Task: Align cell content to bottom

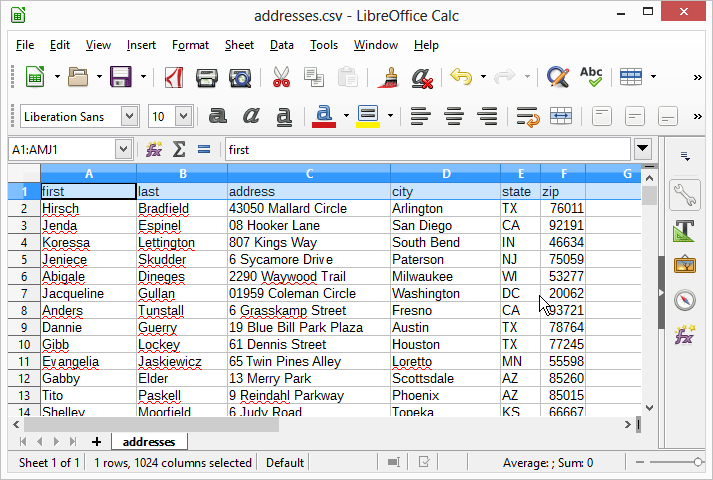Action: pos(668,116)
